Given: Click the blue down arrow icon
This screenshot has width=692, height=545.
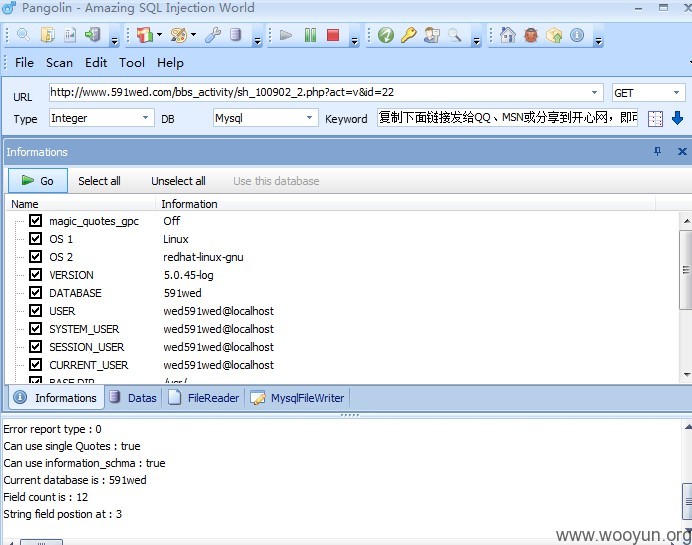Looking at the screenshot, I should coord(677,118).
